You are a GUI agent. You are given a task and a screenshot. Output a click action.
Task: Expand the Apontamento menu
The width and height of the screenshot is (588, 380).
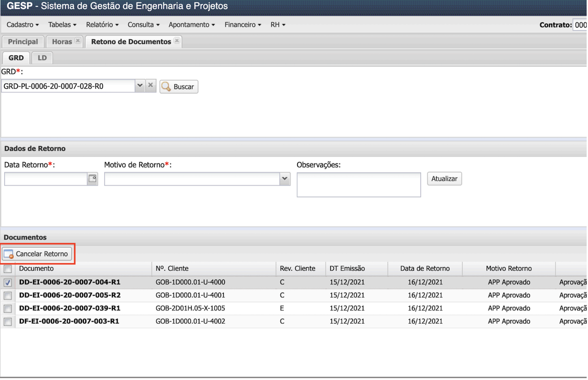[x=191, y=25]
